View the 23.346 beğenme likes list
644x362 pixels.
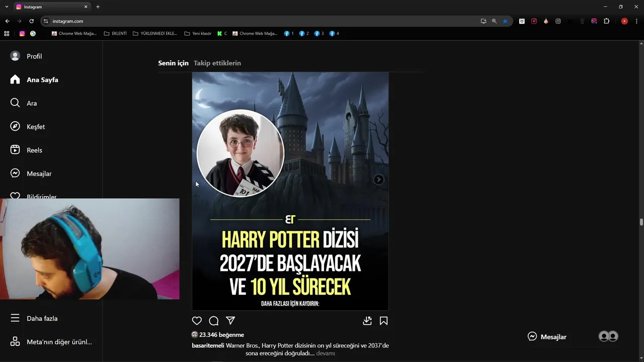pyautogui.click(x=221, y=335)
